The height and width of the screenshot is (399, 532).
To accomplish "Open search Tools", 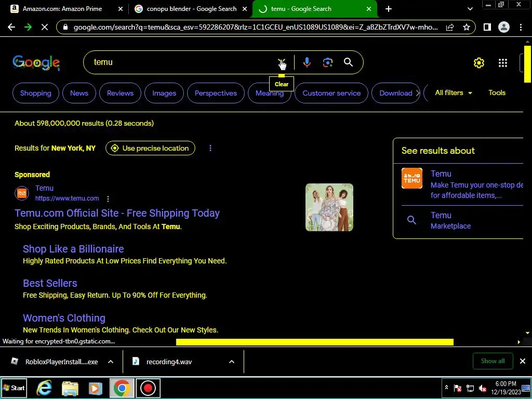I will 497,92.
